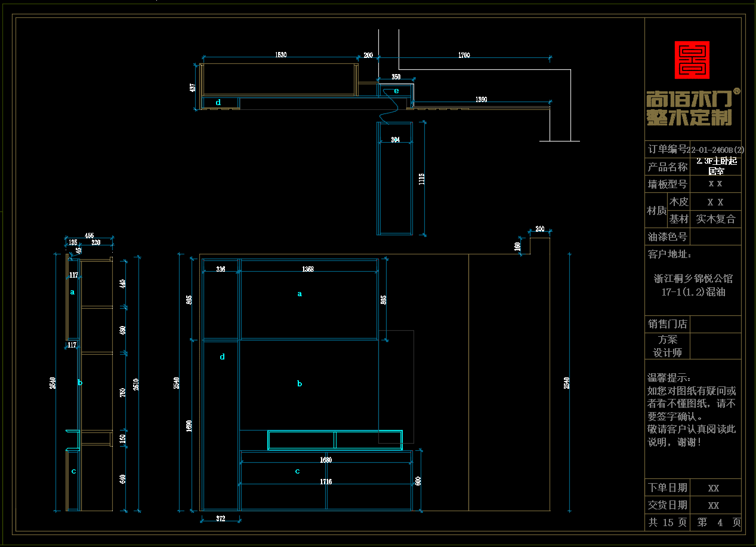Click the red seal logo icon
Viewport: 756px width, 547px height.
(x=692, y=60)
